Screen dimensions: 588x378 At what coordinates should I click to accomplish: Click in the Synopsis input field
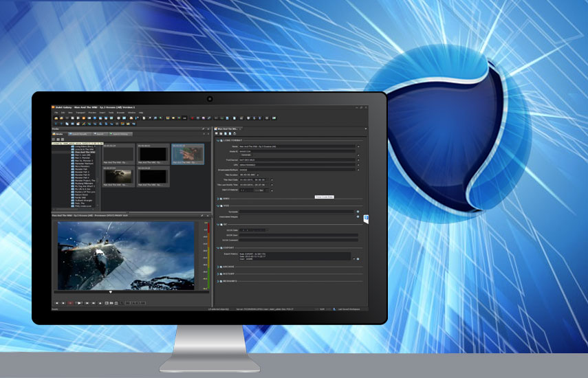296,212
